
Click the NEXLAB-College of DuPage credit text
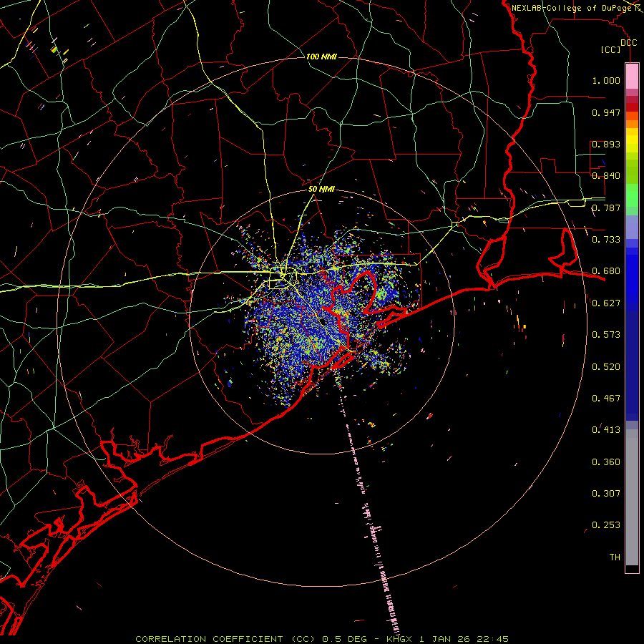[x=572, y=8]
